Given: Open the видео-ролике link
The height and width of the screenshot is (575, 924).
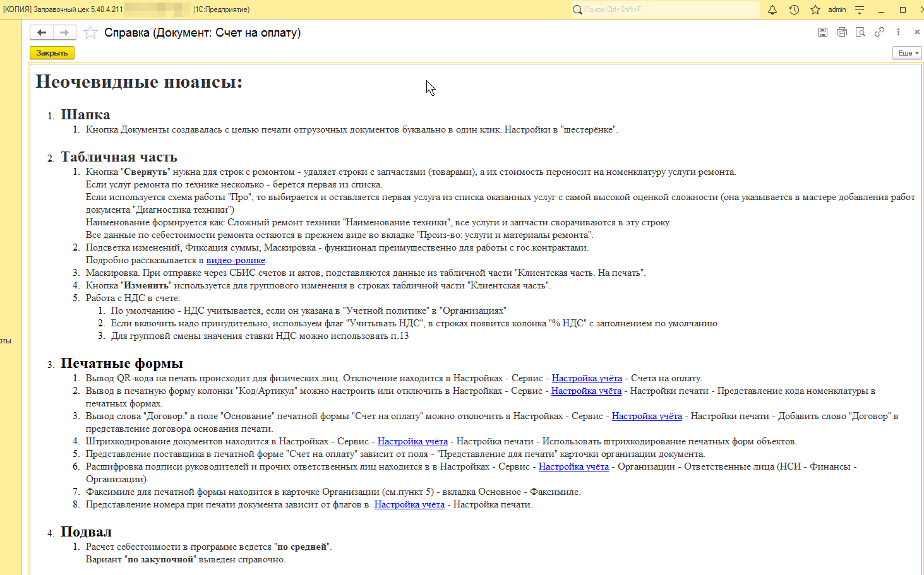Looking at the screenshot, I should (x=236, y=260).
